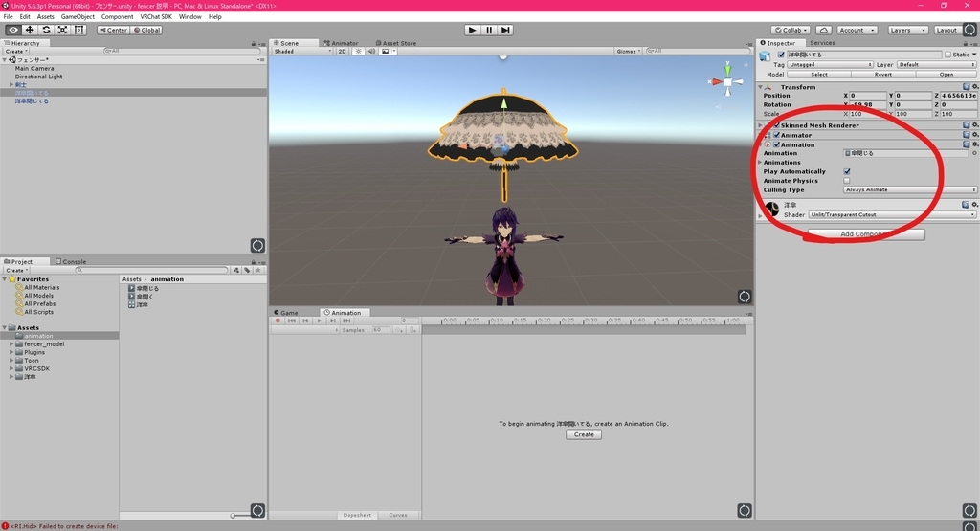This screenshot has height=531, width=980.
Task: Select the Scale transform tool
Action: (62, 30)
